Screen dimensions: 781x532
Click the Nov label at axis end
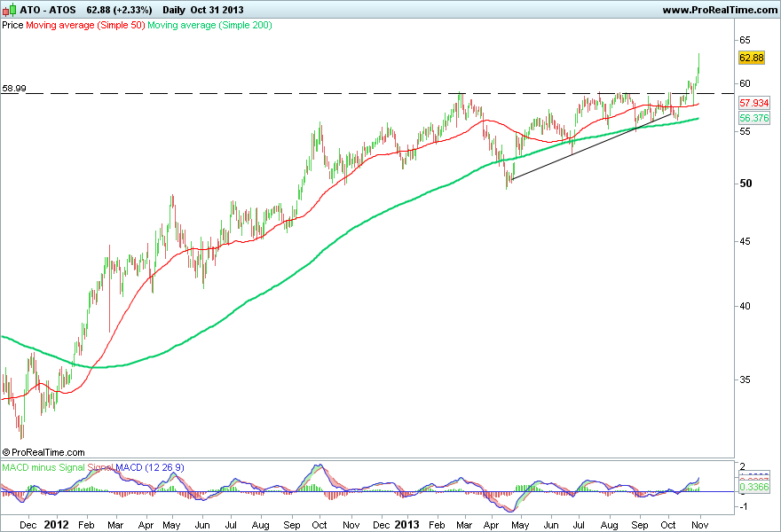(700, 525)
